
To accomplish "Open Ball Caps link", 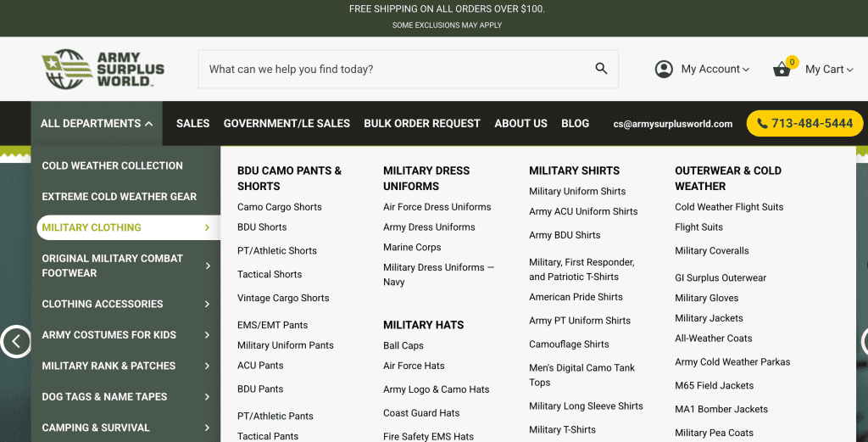I will (403, 345).
